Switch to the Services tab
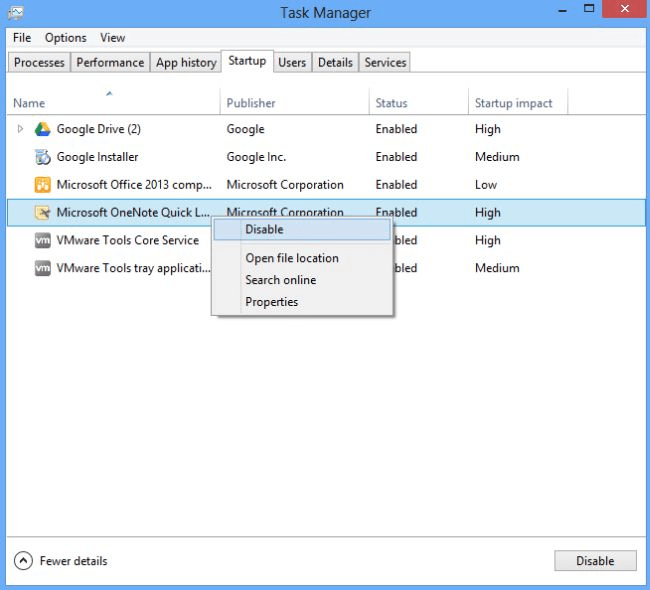The width and height of the screenshot is (650, 590). click(x=385, y=63)
